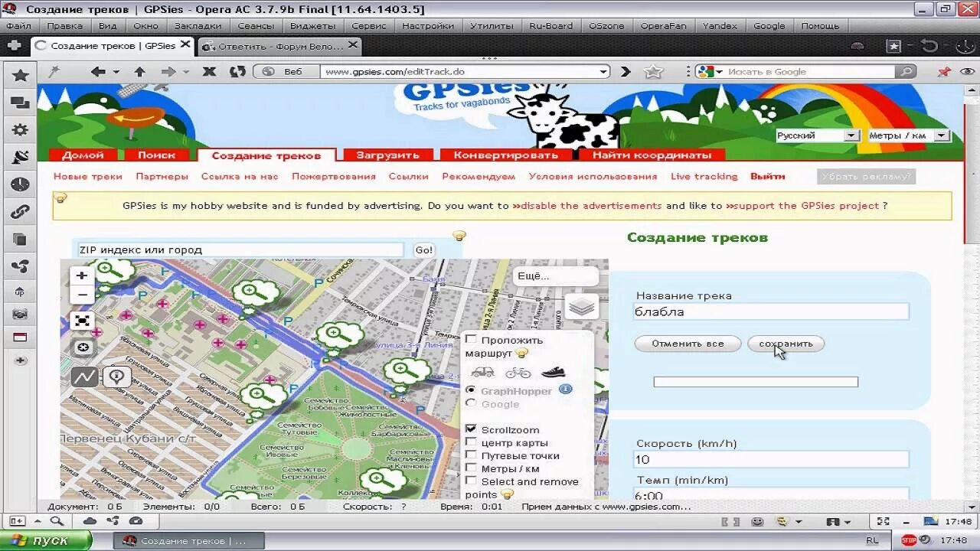Open the history clock panel in sidebar

[20, 184]
